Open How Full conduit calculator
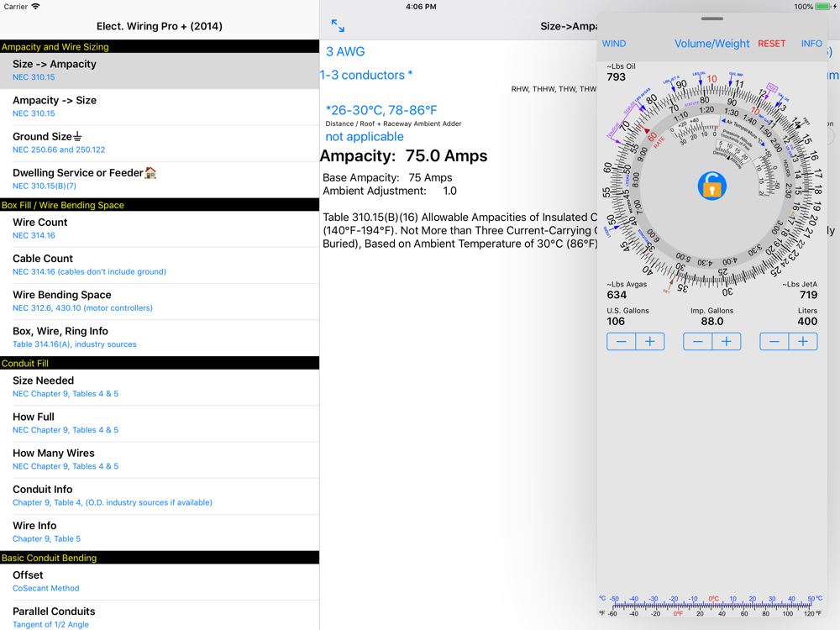840x630 pixels. pos(160,424)
